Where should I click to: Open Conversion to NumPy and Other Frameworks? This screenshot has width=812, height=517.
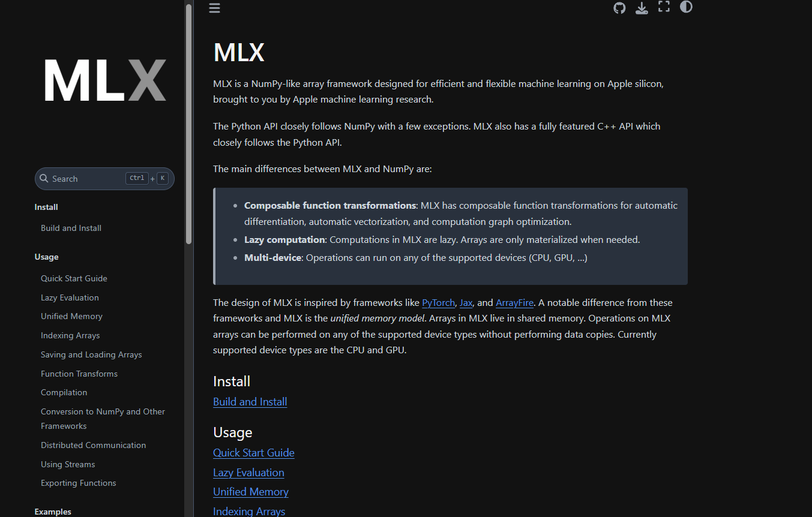coord(103,419)
